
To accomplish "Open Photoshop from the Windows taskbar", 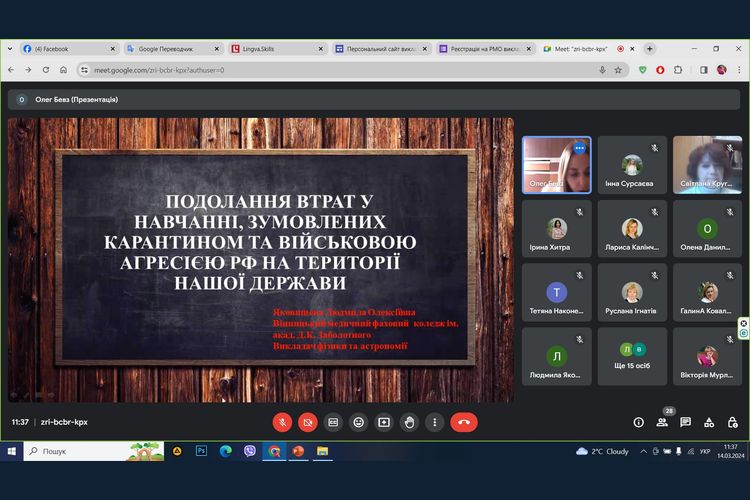I will 201,451.
